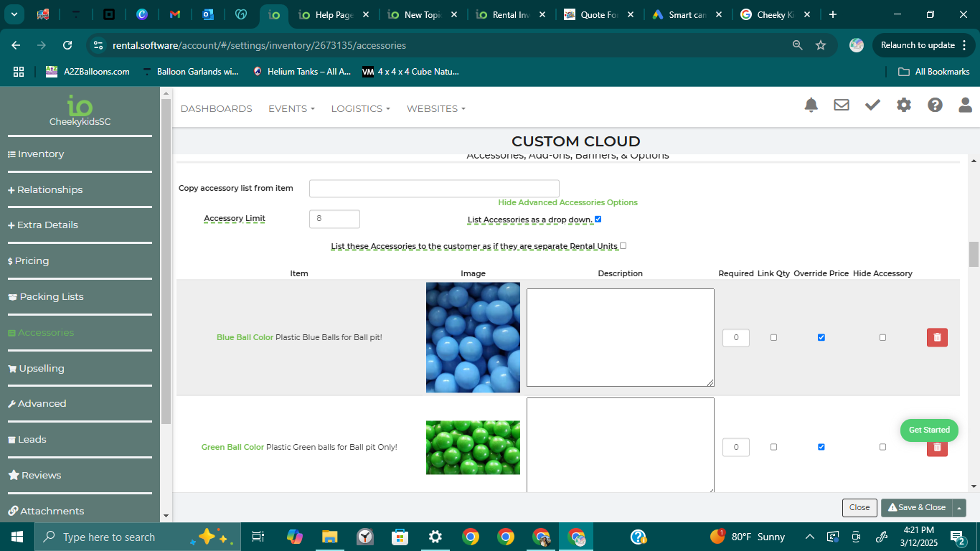Click the Accessory Limit input field

tap(334, 219)
